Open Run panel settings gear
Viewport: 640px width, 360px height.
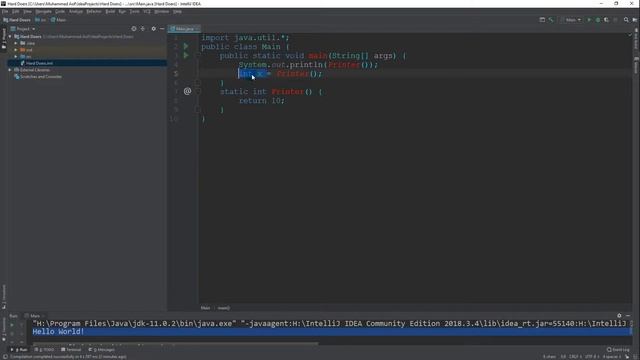[619, 316]
